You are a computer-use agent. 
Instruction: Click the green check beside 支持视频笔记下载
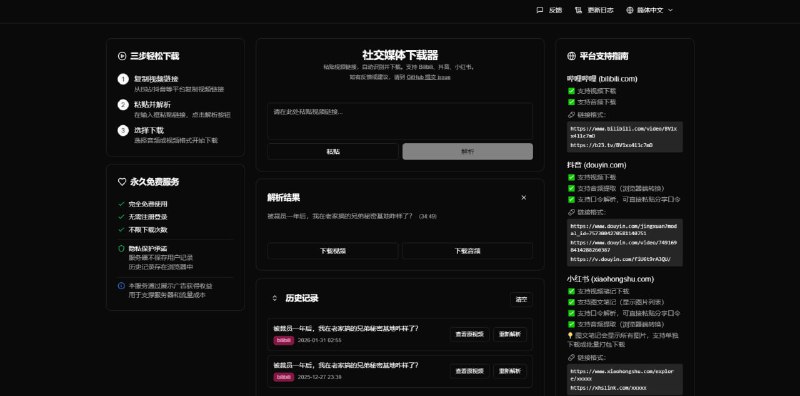(571, 291)
